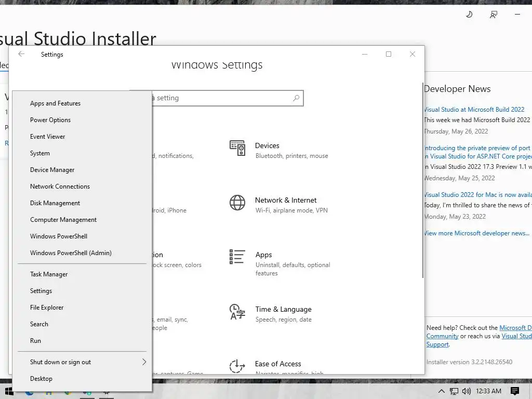Select Power Options in the context menu
This screenshot has height=399, width=532.
click(82, 120)
